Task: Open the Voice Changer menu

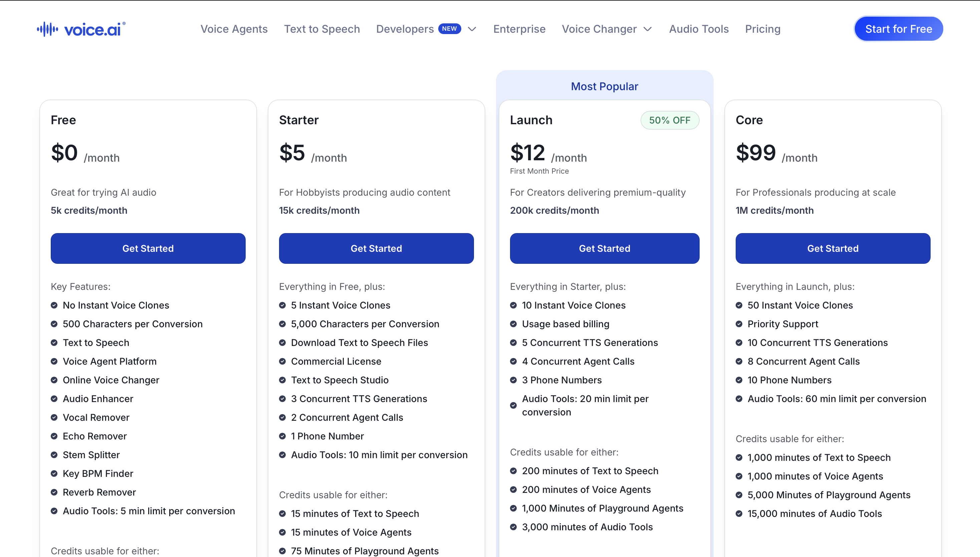Action: point(599,29)
